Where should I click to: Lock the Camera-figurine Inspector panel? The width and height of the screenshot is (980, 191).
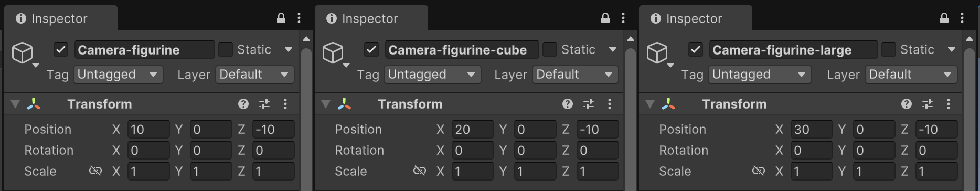tap(281, 18)
